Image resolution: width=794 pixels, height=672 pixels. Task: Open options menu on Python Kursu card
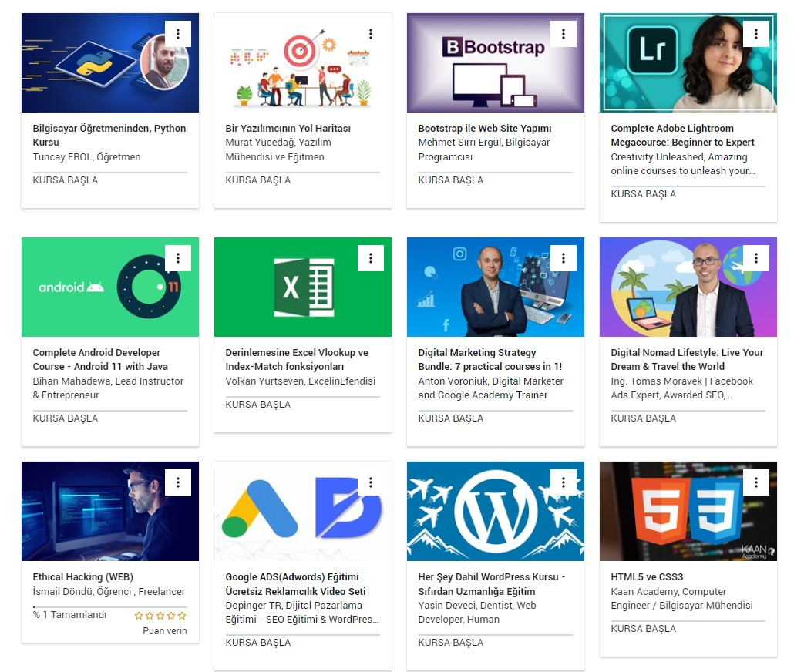(x=178, y=34)
